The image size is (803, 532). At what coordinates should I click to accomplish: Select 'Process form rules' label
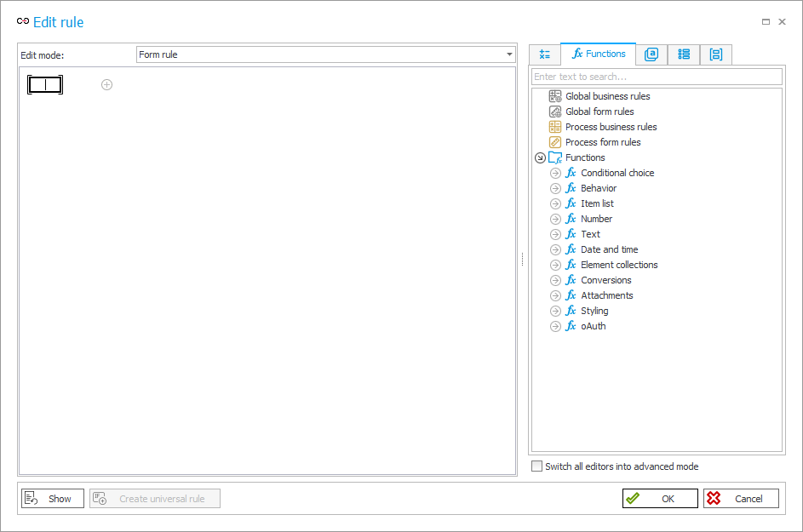(603, 142)
